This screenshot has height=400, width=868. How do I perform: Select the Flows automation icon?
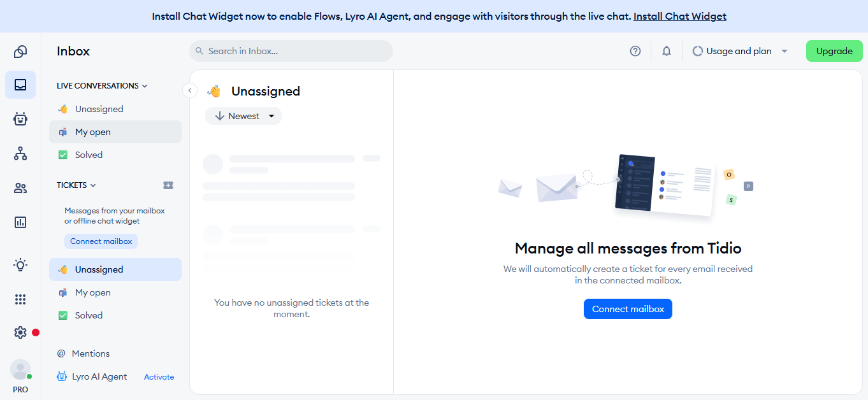tap(20, 154)
